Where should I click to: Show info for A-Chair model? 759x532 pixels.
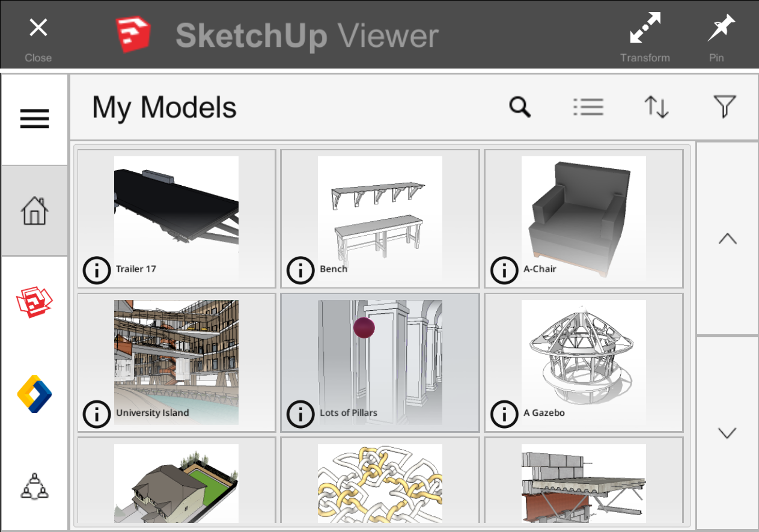coord(505,270)
